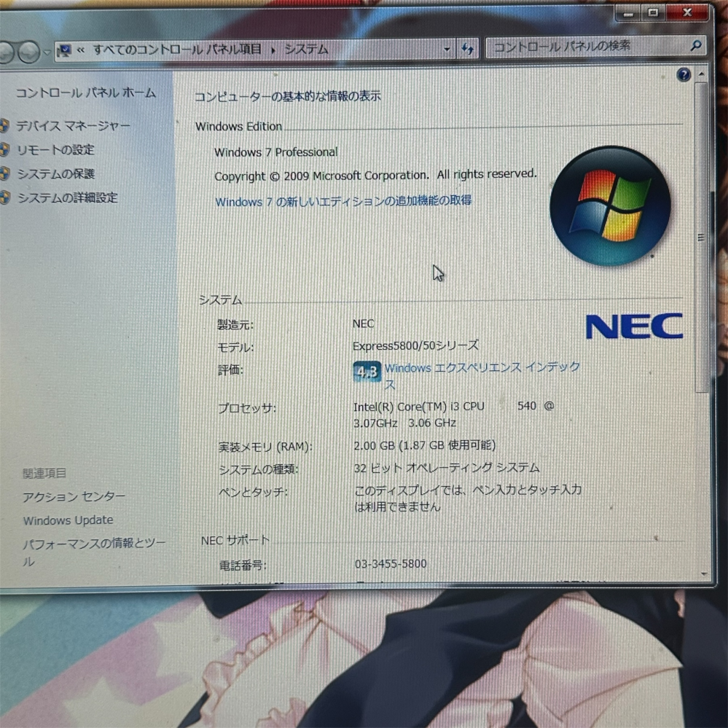Open デバイス マネージャー link

tap(74, 126)
